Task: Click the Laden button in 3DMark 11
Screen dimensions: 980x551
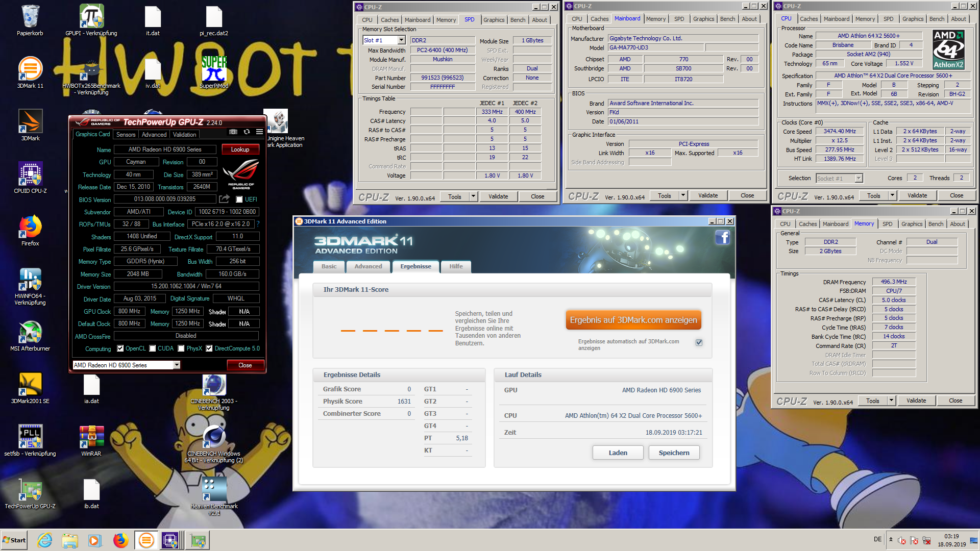Action: click(x=618, y=453)
